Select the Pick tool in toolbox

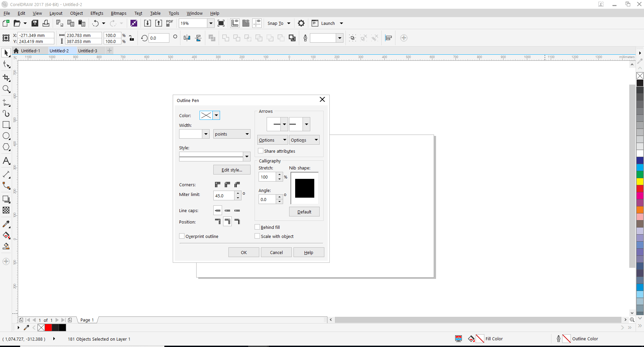(x=6, y=53)
